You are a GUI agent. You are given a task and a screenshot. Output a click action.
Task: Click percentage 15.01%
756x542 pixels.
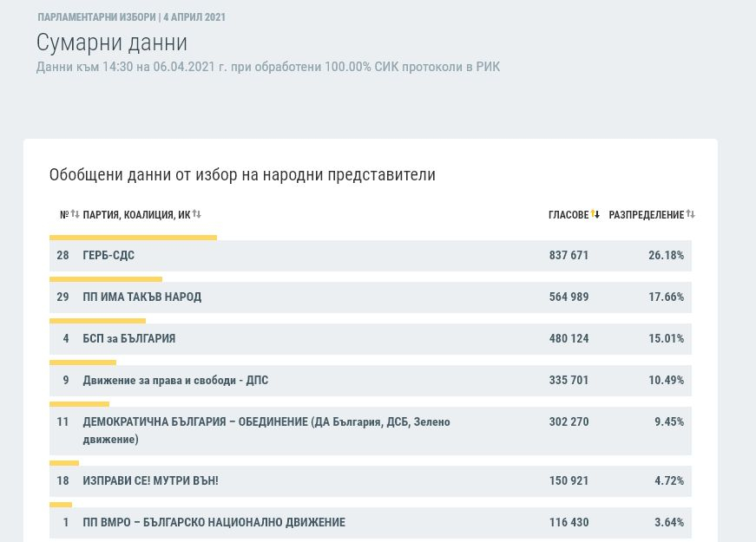(666, 339)
